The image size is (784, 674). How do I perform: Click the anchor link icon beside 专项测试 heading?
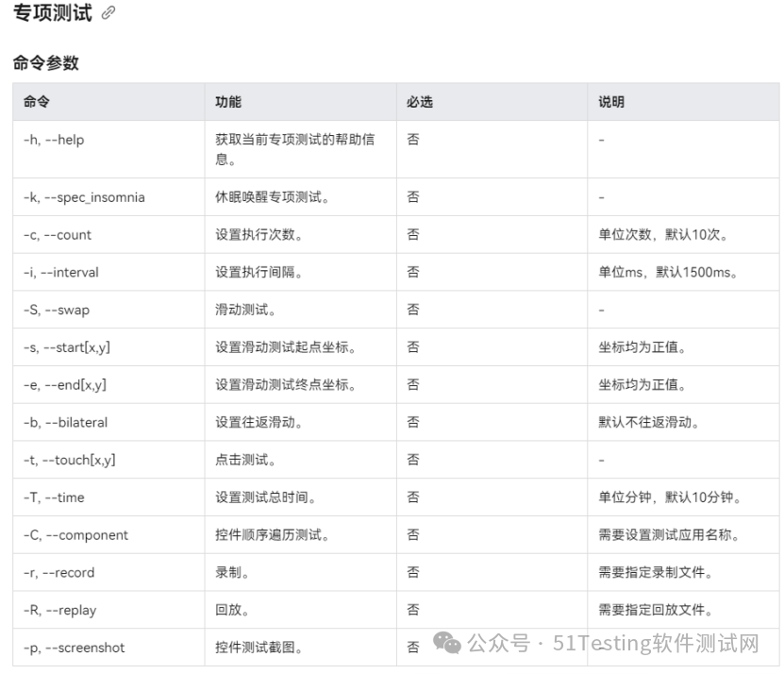pos(108,12)
